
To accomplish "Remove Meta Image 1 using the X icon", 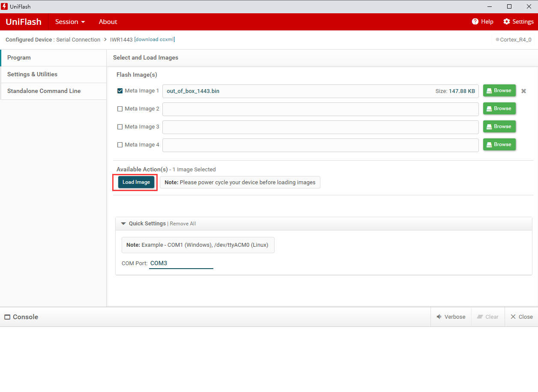I will click(x=523, y=91).
